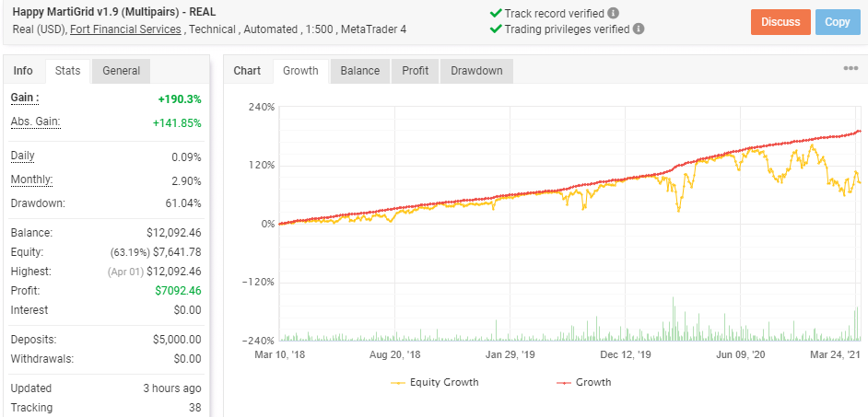
Task: Open the General tab in info panel
Action: pos(122,71)
